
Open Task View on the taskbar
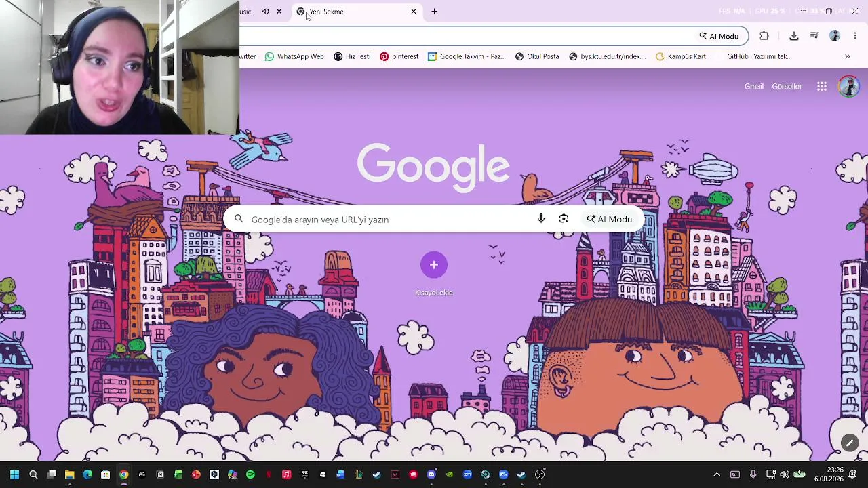tap(52, 474)
